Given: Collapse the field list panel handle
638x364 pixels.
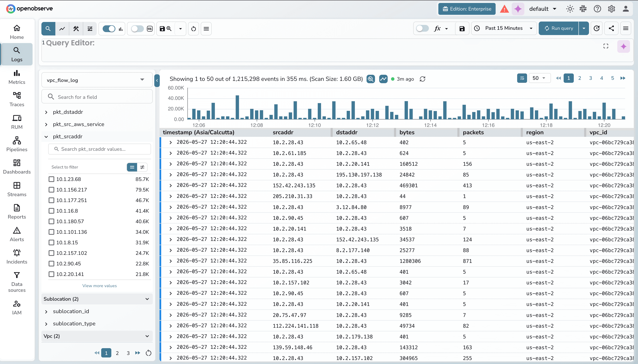Looking at the screenshot, I should pyautogui.click(x=157, y=80).
